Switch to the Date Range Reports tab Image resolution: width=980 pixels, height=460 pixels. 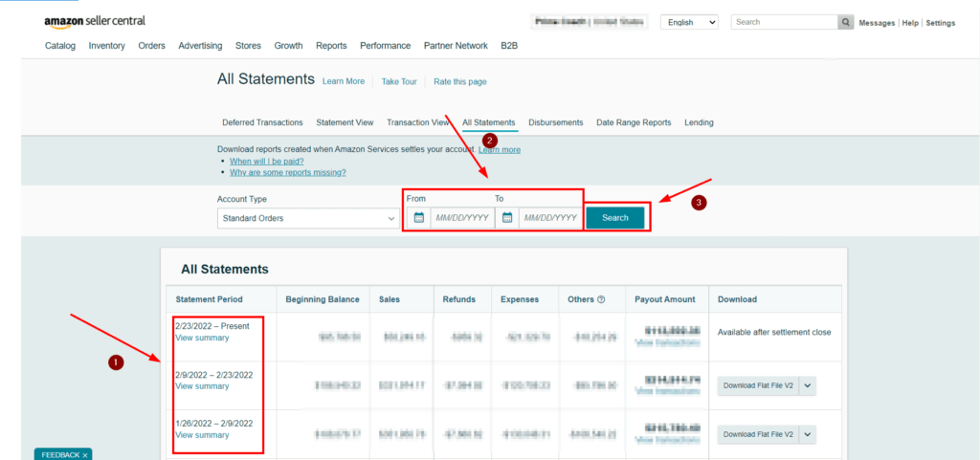(x=634, y=122)
